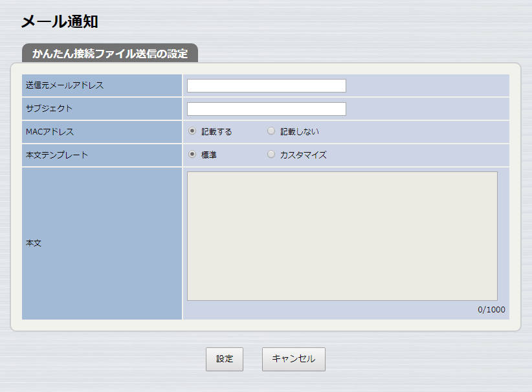Viewport: 532px width, 392px height.
Task: Select the 標準 template radio button
Action: click(192, 155)
